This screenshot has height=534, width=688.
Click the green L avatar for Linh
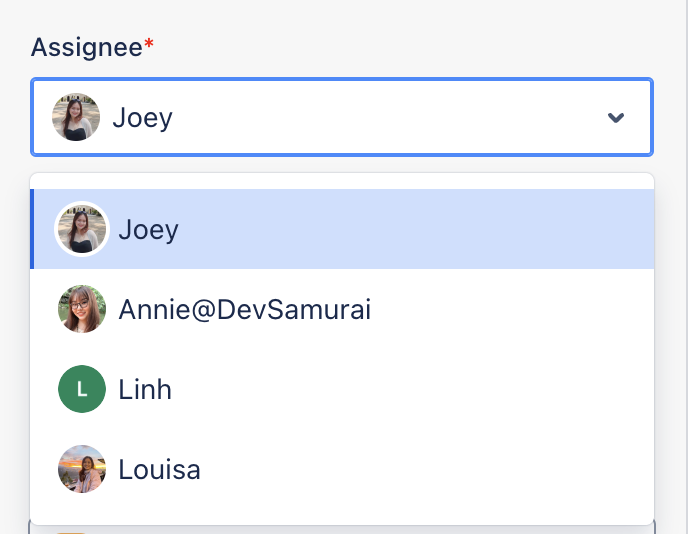pyautogui.click(x=82, y=389)
